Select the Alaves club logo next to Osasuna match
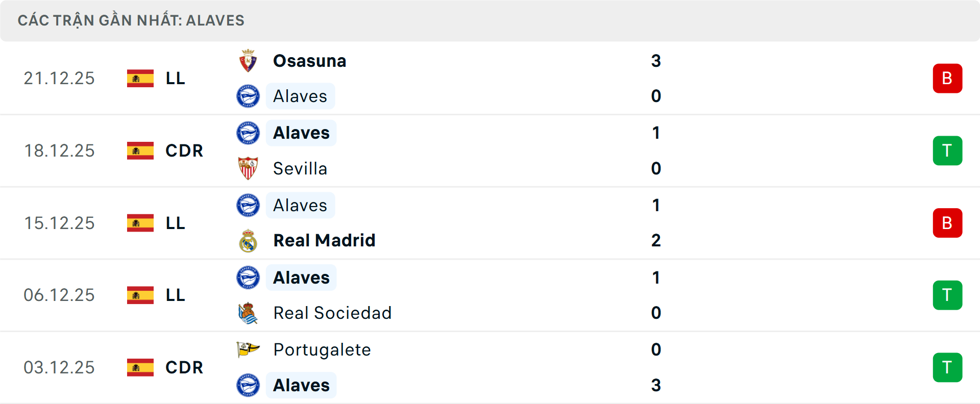Viewport: 980px width, 404px height. [x=248, y=96]
